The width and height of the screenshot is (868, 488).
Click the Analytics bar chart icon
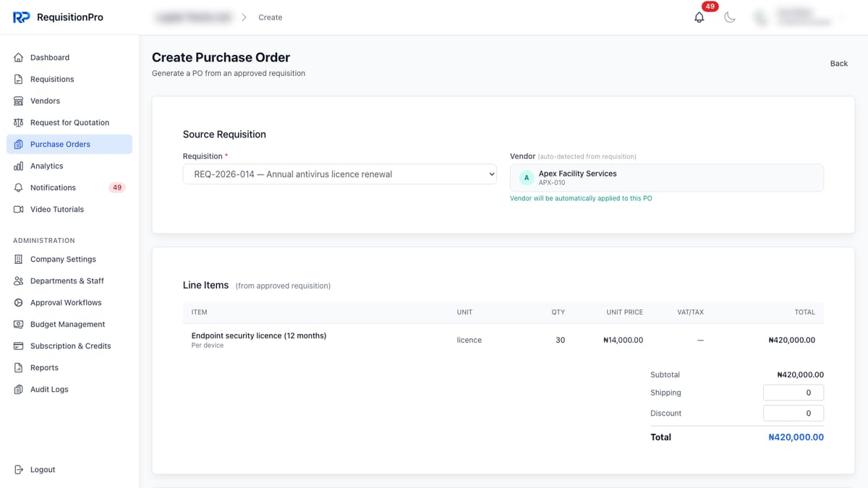pyautogui.click(x=19, y=166)
